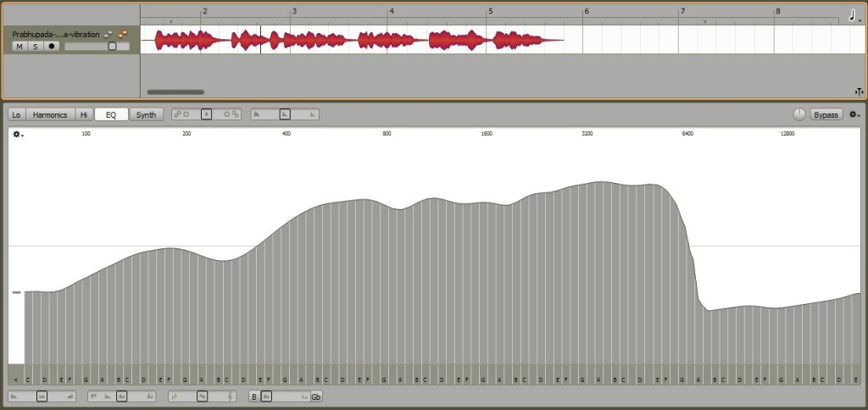
Task: Click the linked-circles icon in the selector
Action: point(236,114)
